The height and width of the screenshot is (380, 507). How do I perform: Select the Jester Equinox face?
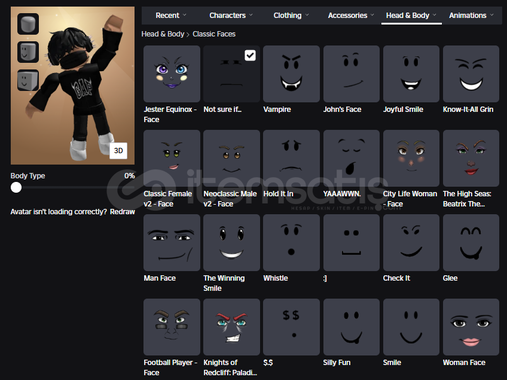click(x=172, y=74)
